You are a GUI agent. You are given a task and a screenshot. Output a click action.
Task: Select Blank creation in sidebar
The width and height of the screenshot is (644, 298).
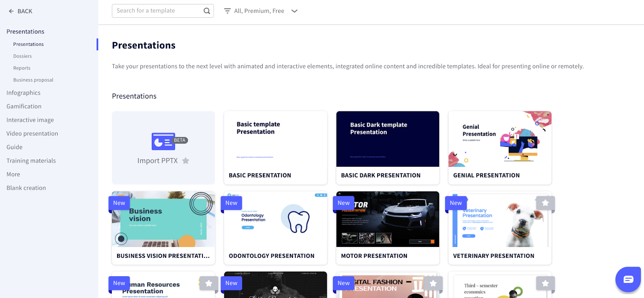[x=26, y=188]
